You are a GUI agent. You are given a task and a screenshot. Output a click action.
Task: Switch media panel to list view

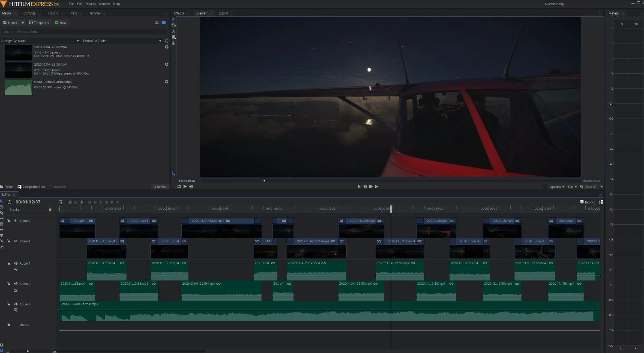point(156,23)
